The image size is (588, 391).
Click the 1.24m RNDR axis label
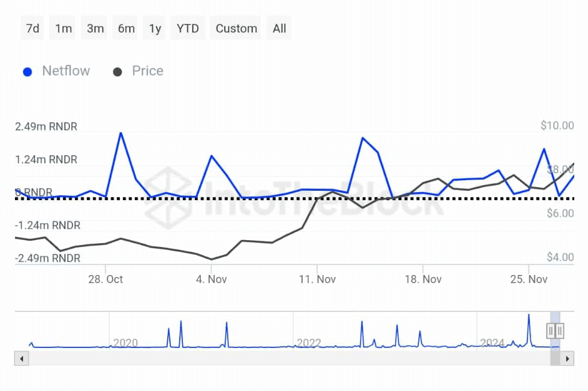(x=46, y=160)
